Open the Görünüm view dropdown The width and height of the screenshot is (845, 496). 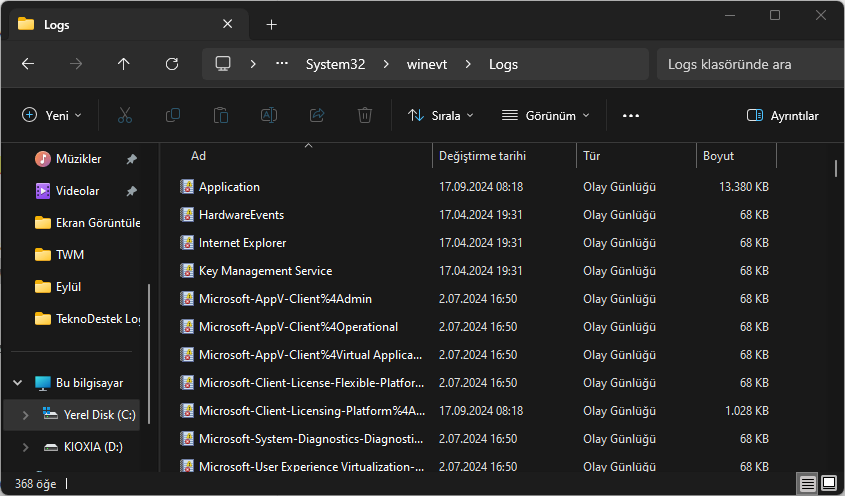[545, 115]
